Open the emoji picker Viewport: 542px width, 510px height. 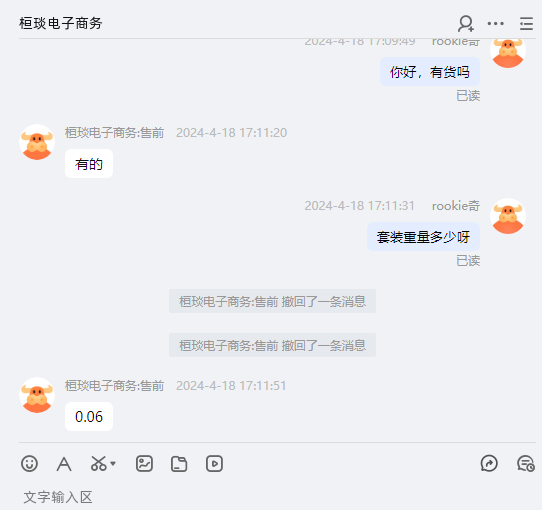[x=29, y=464]
